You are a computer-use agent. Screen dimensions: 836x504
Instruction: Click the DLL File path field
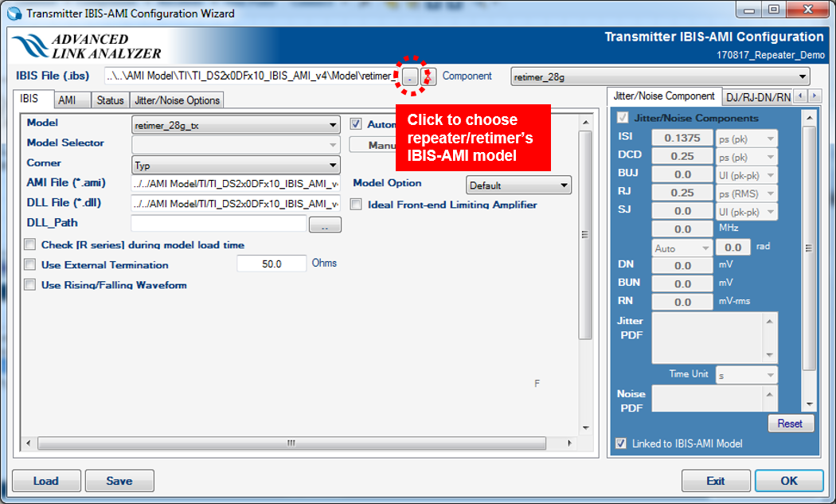236,203
